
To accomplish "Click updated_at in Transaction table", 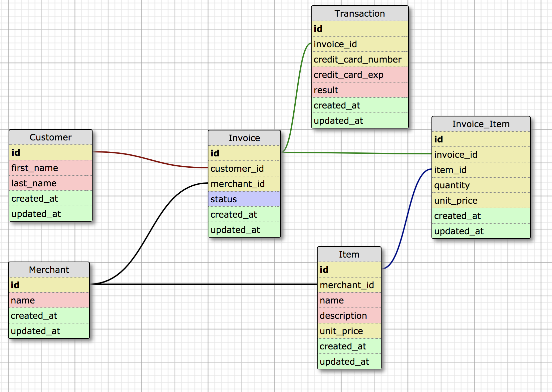I will click(360, 120).
